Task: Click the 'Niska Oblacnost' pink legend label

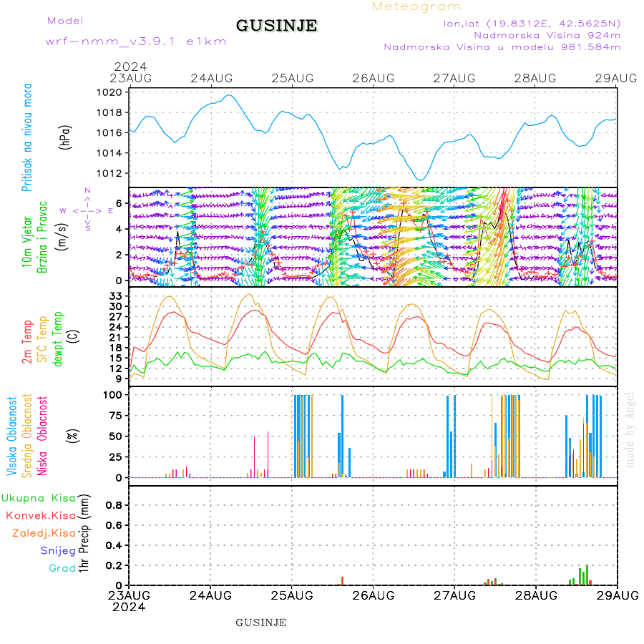Action: (x=42, y=436)
